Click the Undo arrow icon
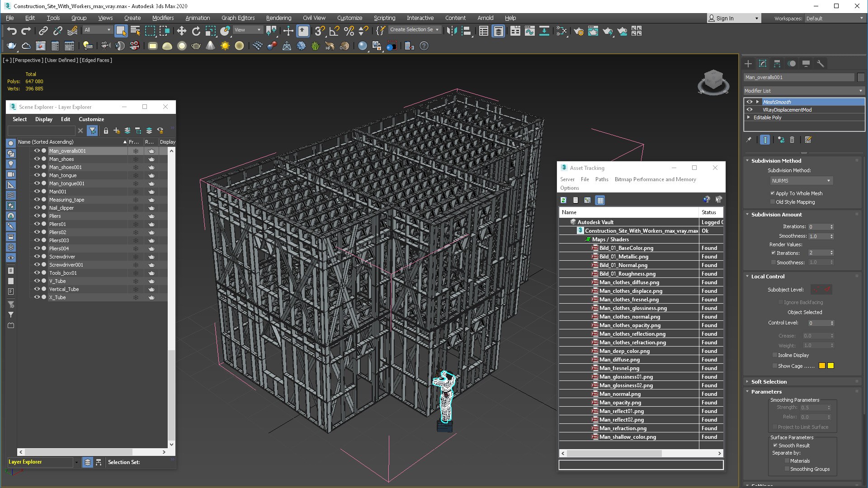 click(12, 31)
